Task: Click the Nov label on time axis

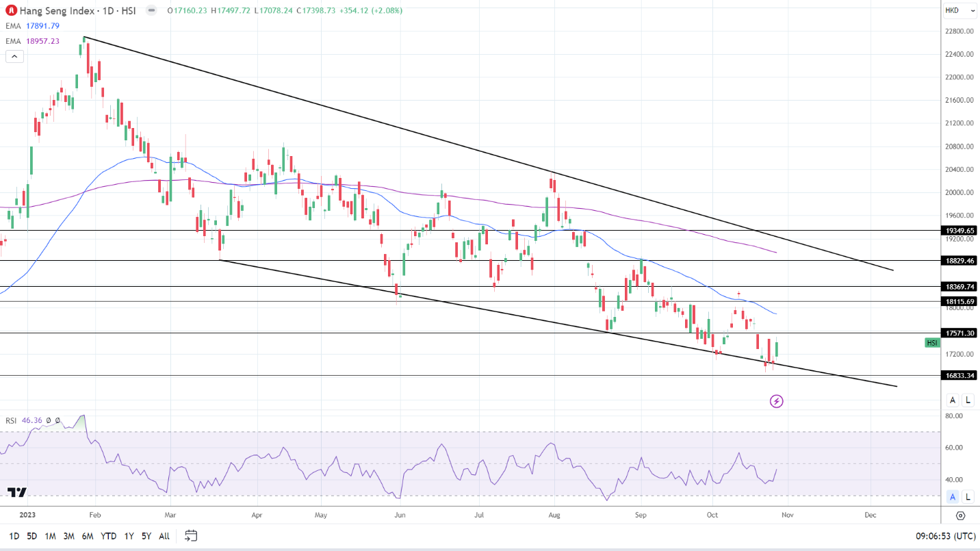Action: point(786,514)
